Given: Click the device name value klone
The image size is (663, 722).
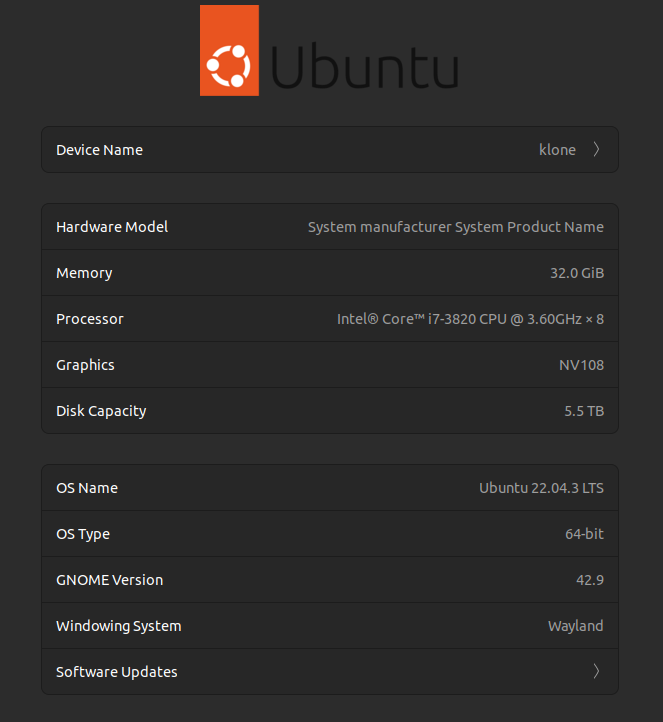Looking at the screenshot, I should click(x=557, y=150).
